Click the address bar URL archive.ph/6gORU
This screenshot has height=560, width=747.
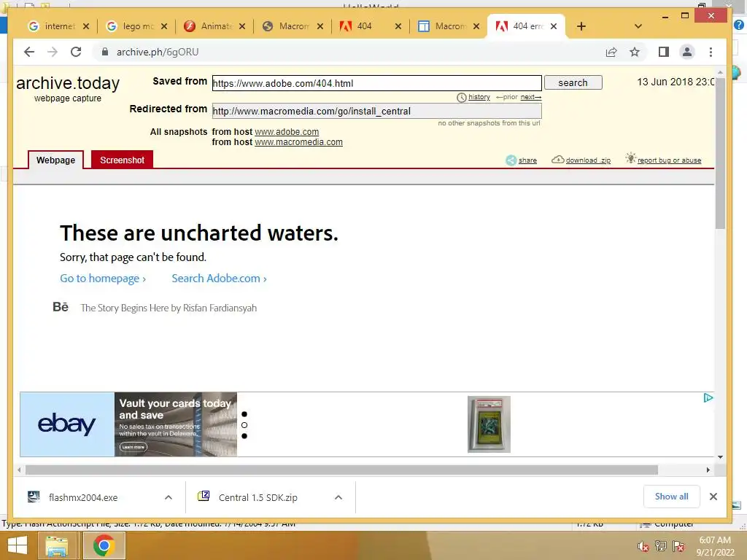(158, 52)
